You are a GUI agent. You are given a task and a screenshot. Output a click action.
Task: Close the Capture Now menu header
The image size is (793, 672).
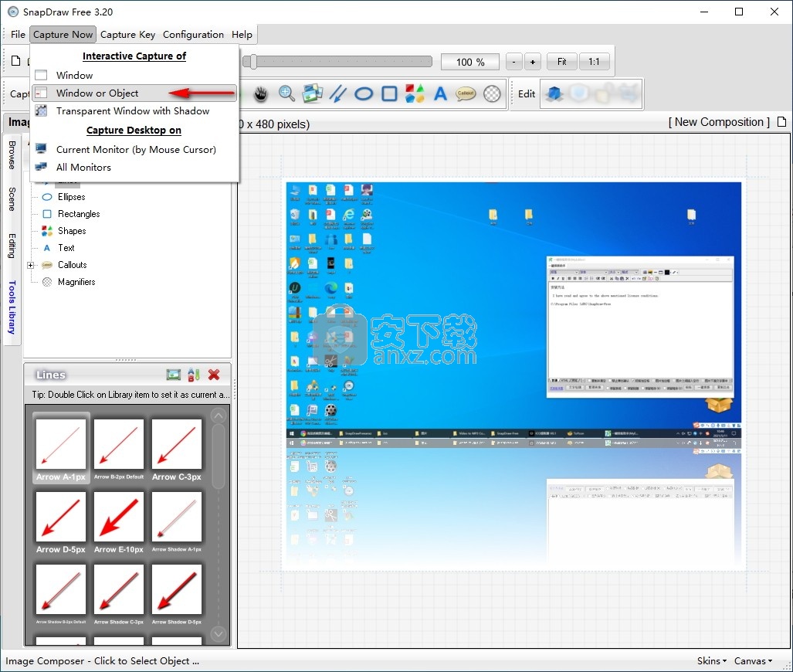[63, 35]
